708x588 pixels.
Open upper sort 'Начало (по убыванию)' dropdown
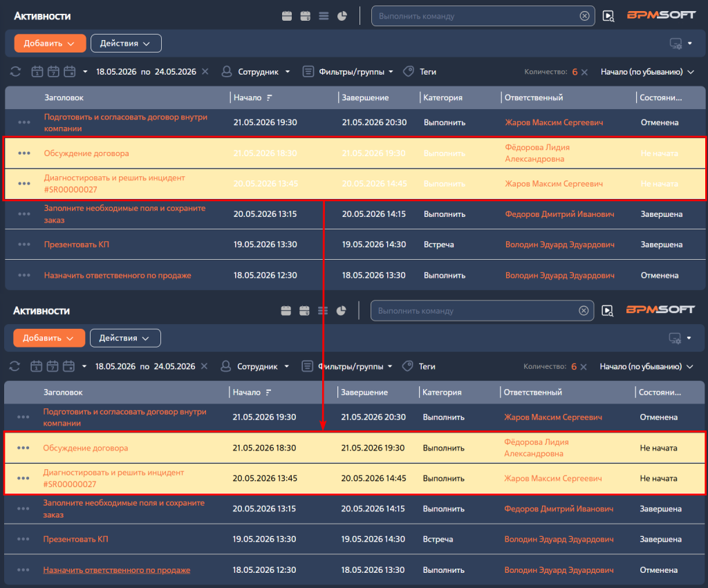(x=647, y=72)
